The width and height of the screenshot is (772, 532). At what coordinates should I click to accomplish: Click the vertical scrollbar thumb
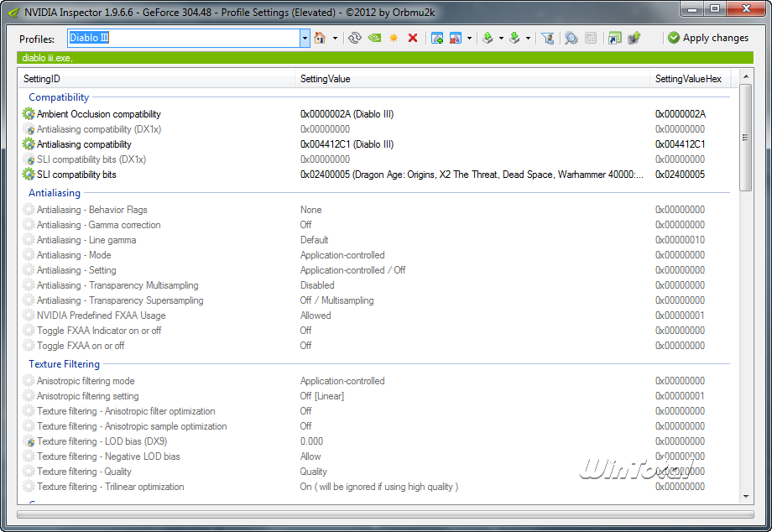(x=746, y=138)
